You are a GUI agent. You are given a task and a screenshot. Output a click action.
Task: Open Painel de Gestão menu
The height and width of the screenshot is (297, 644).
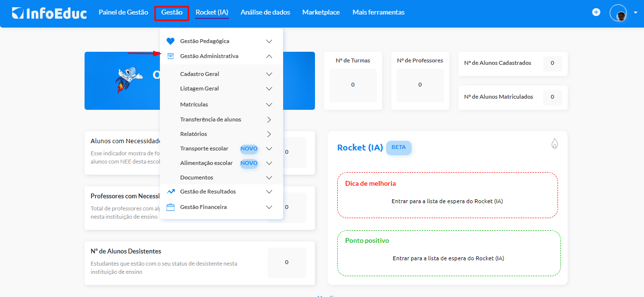point(123,12)
